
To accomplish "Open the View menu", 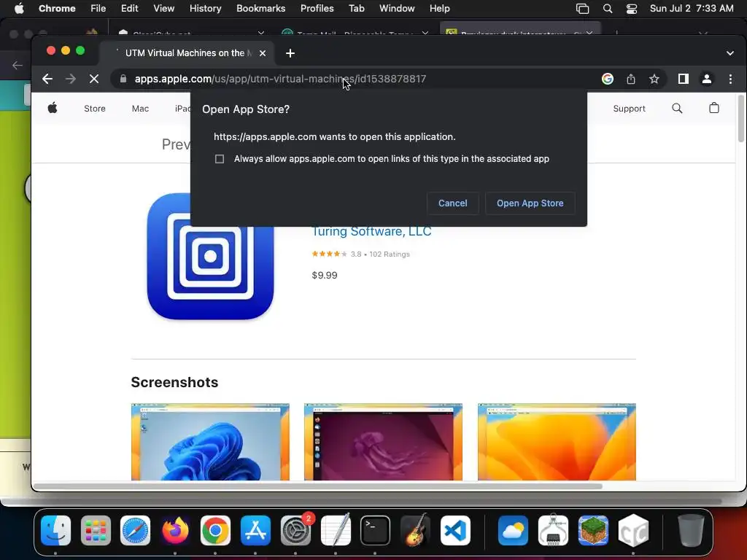I will [x=163, y=9].
